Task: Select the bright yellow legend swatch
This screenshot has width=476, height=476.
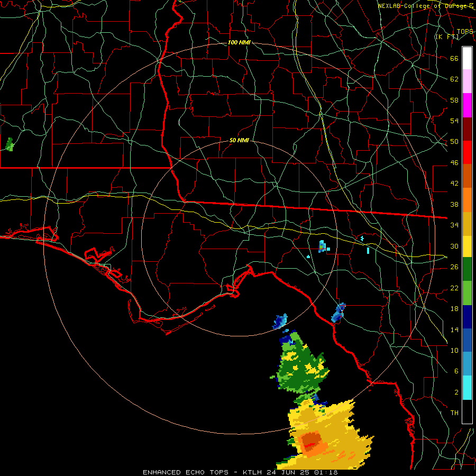Action: pyautogui.click(x=467, y=246)
